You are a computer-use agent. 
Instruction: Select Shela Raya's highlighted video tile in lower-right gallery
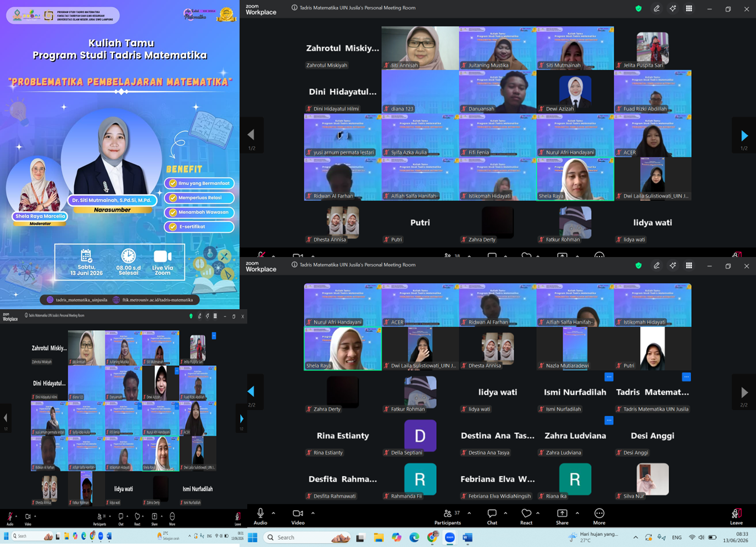pos(343,349)
